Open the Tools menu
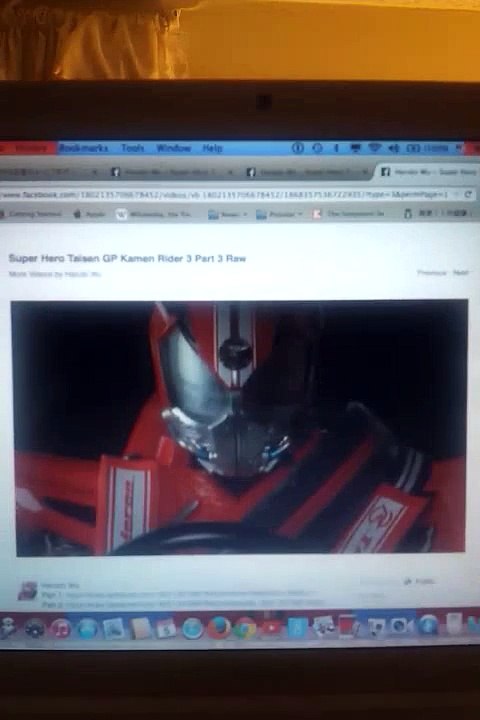The width and height of the screenshot is (480, 720). [x=132, y=148]
